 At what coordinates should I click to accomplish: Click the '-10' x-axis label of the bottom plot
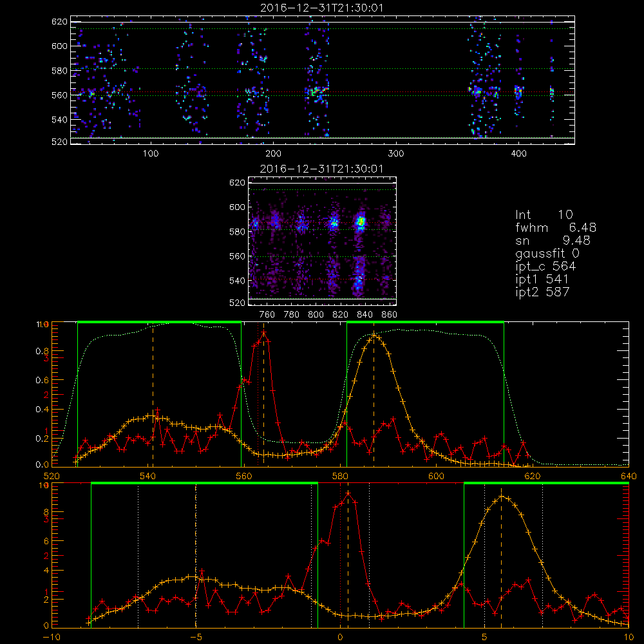coord(52,637)
